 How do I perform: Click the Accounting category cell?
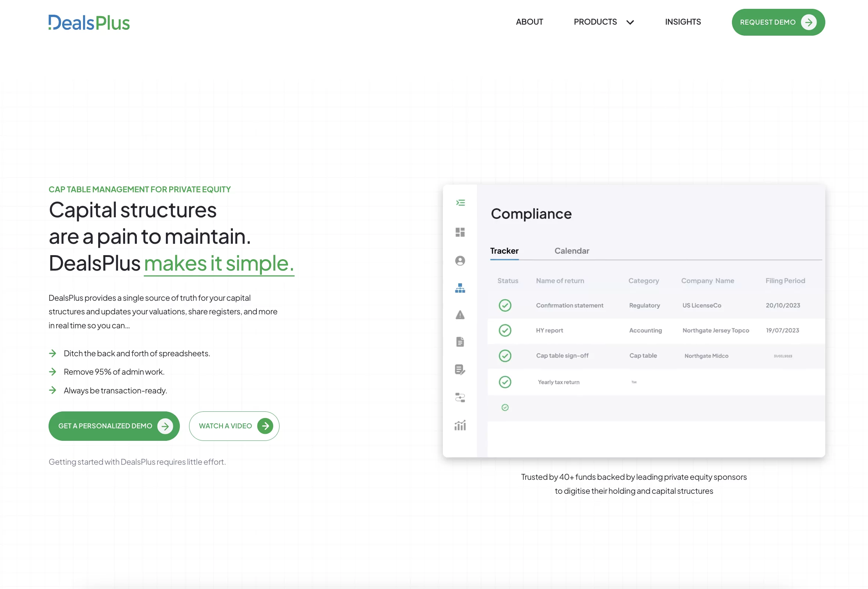[x=645, y=330]
